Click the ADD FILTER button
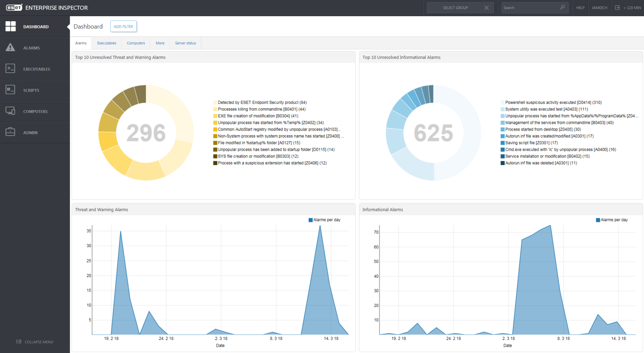This screenshot has width=644, height=353. click(123, 26)
